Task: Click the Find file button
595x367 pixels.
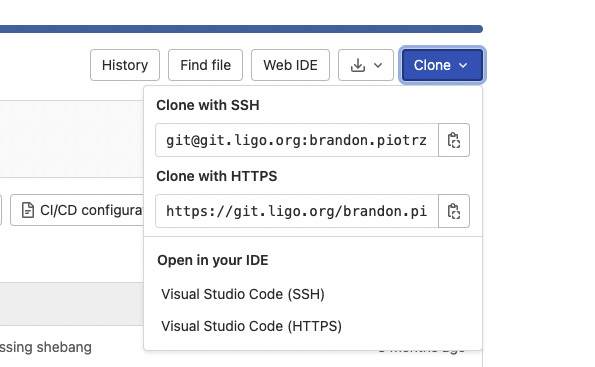Action: tap(205, 65)
